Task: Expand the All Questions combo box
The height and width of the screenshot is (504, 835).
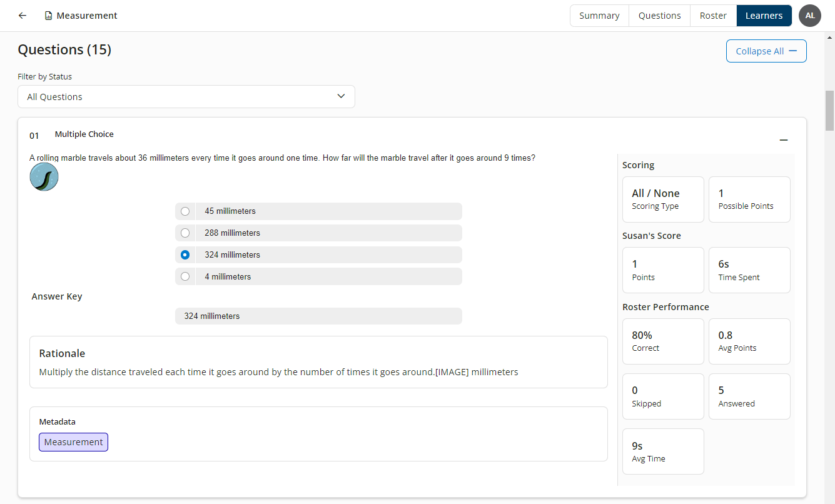Action: point(186,96)
